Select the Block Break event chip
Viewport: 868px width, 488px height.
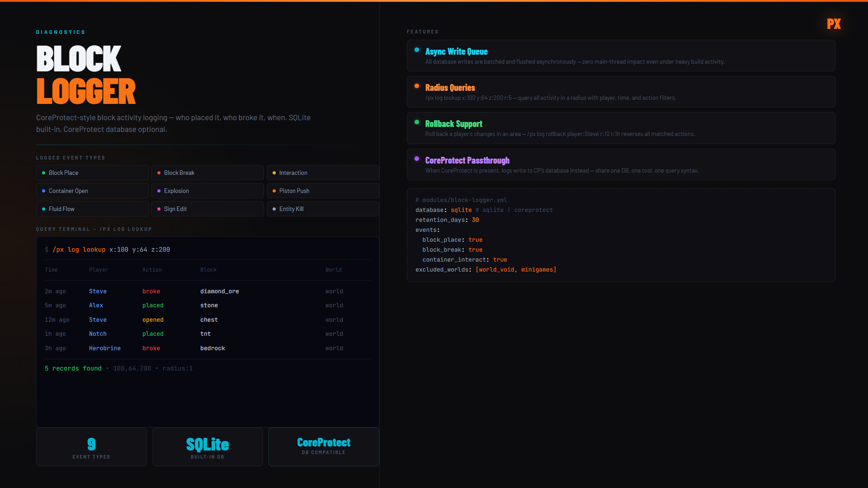coord(208,173)
